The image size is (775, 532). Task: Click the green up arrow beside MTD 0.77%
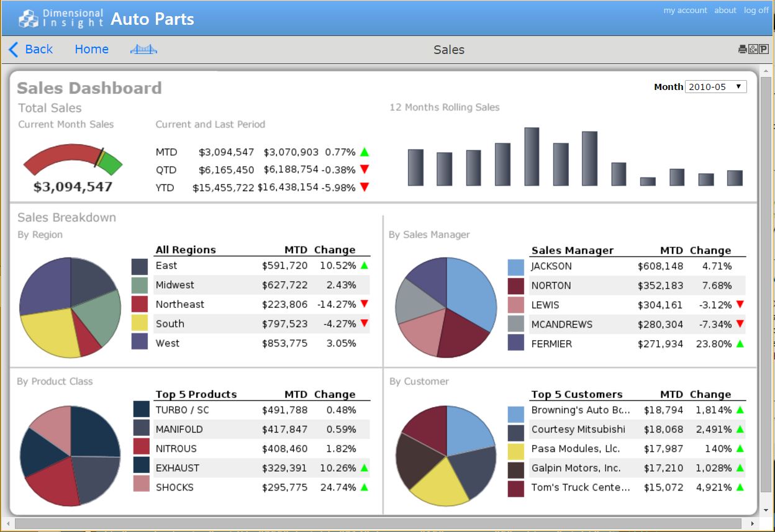click(365, 152)
